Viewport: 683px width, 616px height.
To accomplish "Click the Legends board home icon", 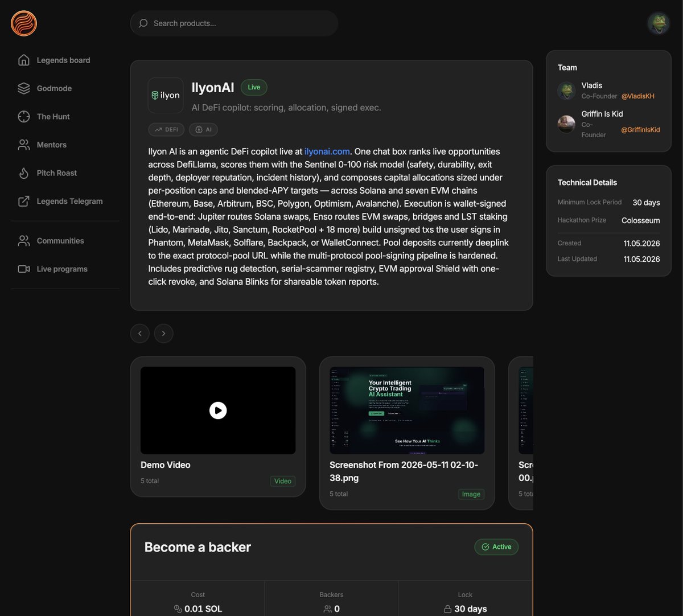I will coord(24,60).
